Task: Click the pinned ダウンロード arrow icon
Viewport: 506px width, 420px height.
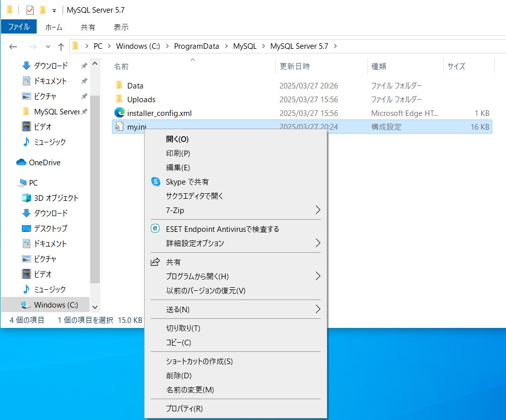Action: click(26, 66)
